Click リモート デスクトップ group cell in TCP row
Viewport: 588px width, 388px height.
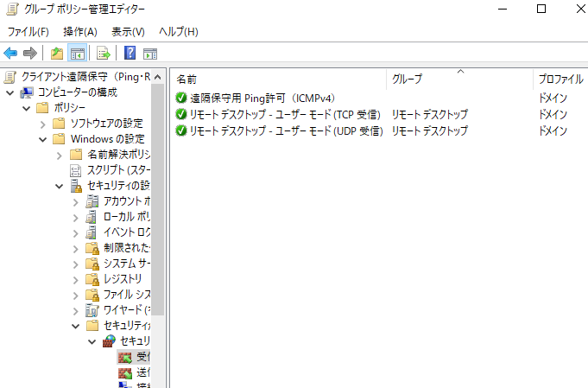(x=430, y=114)
